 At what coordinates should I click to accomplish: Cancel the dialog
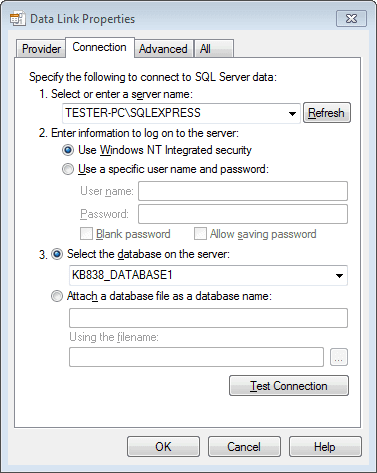(244, 447)
